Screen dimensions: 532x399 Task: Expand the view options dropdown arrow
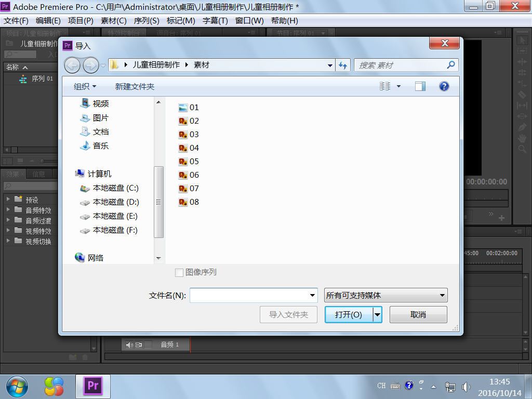click(398, 86)
